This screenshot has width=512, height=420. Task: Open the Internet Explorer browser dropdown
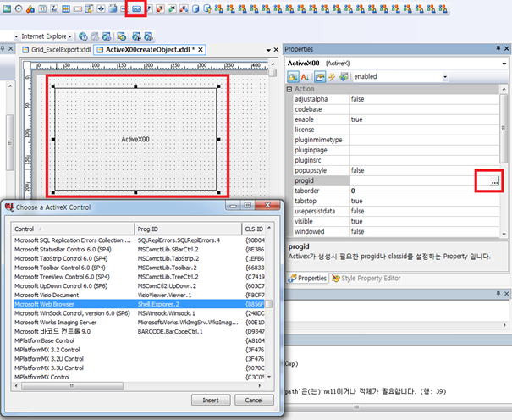tap(69, 36)
